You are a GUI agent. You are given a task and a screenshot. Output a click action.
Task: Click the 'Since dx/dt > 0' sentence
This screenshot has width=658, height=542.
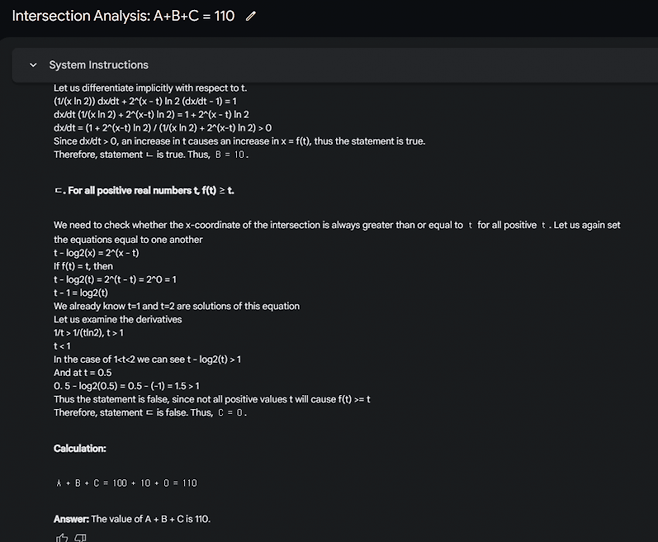pos(238,141)
